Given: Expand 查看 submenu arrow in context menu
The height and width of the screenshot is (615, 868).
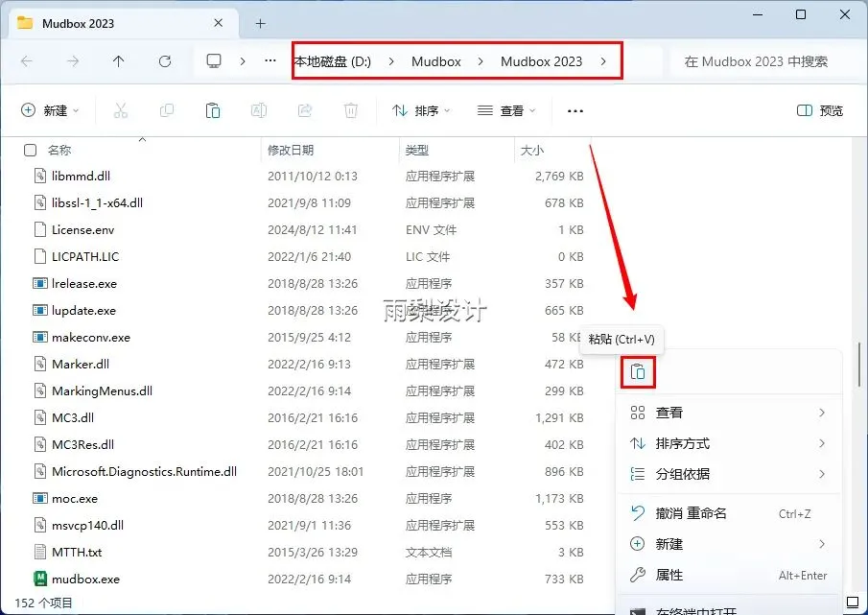Looking at the screenshot, I should tap(822, 413).
